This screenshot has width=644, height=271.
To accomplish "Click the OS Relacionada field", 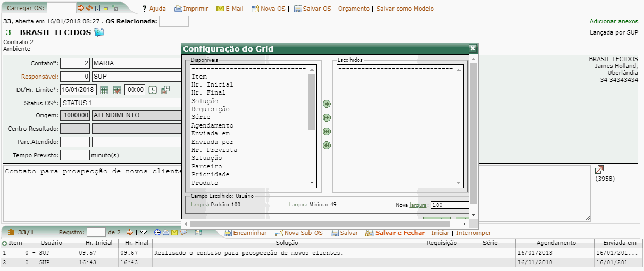I will (174, 21).
